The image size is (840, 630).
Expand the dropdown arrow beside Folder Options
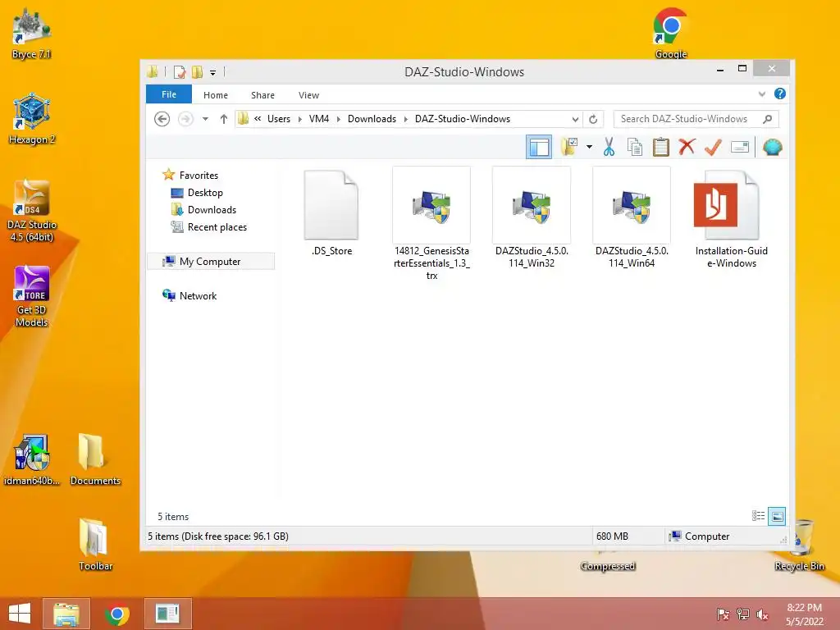pyautogui.click(x=589, y=147)
